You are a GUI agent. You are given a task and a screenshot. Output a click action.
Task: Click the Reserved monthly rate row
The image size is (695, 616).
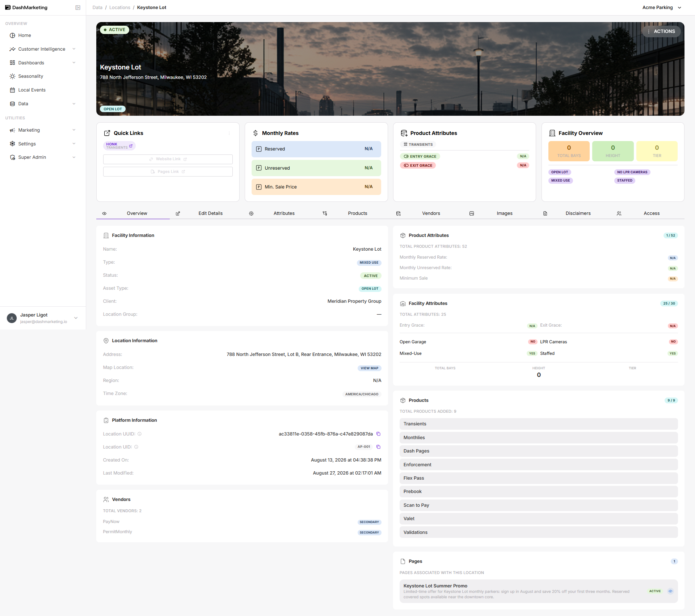pos(316,149)
